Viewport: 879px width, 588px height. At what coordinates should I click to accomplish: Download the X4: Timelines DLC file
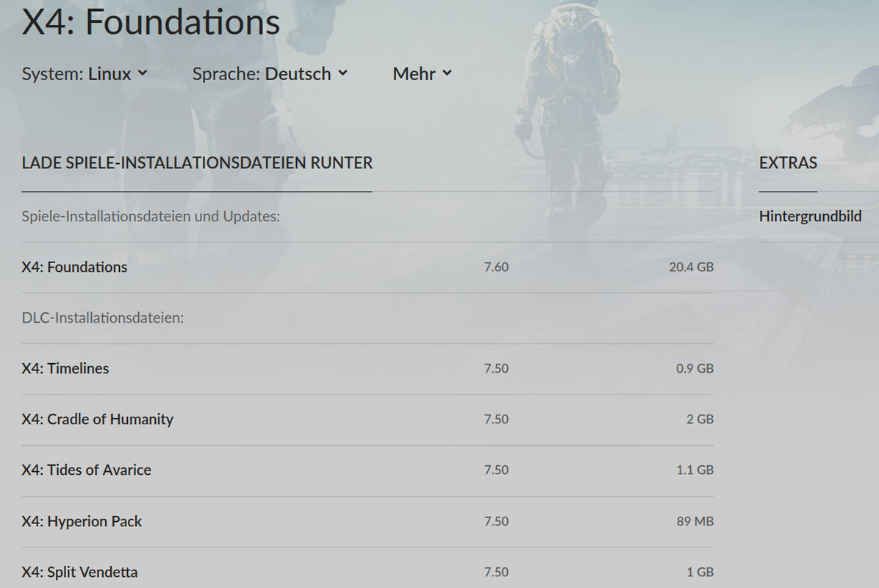pyautogui.click(x=65, y=368)
